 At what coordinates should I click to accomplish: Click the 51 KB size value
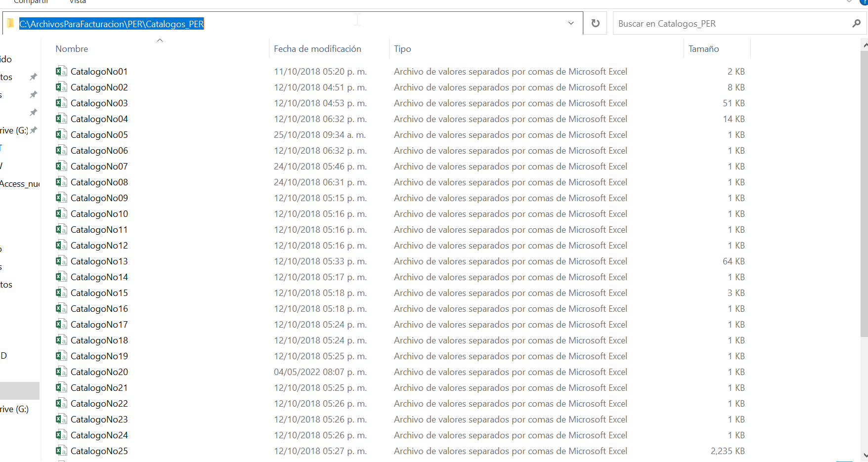tap(734, 103)
